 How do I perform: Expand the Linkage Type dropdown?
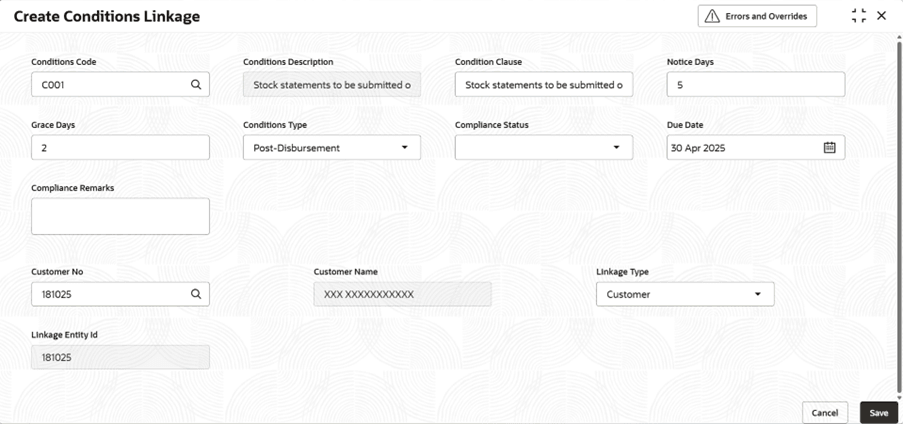point(757,294)
